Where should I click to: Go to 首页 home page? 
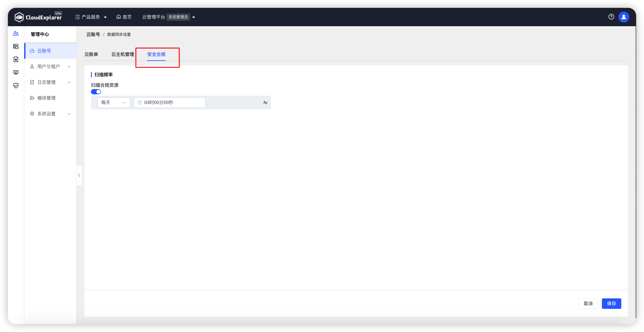[124, 17]
